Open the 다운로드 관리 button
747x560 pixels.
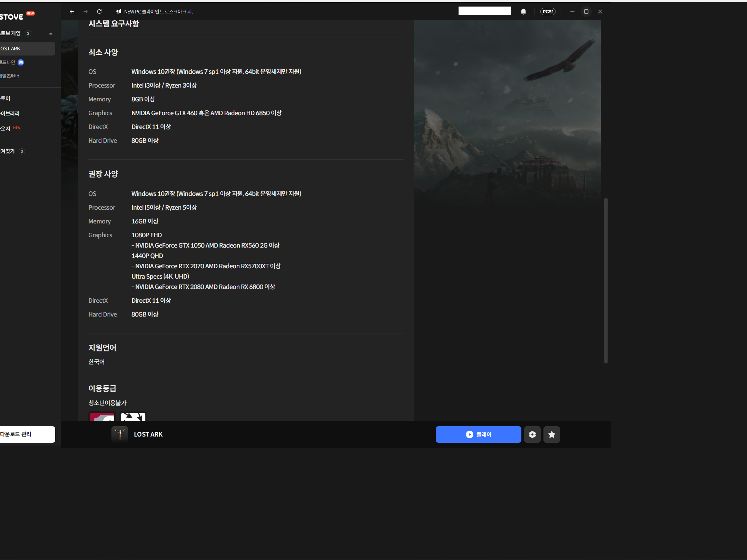pyautogui.click(x=28, y=434)
